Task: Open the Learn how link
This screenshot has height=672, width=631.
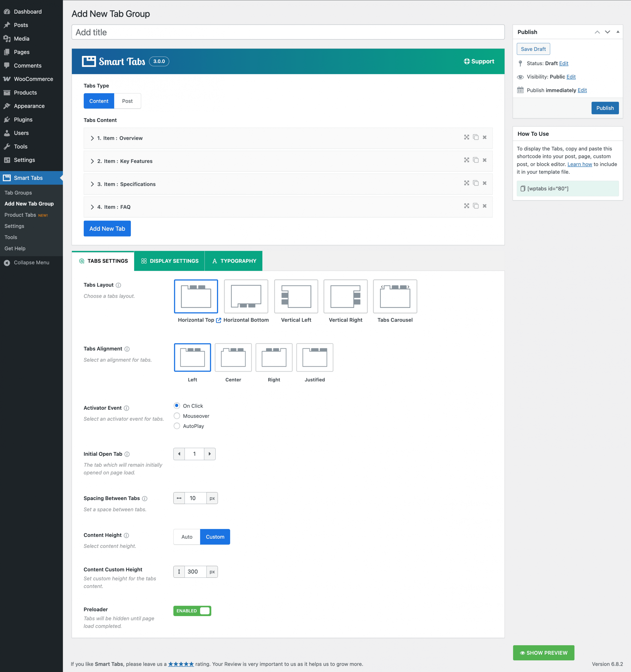Action: pos(580,164)
